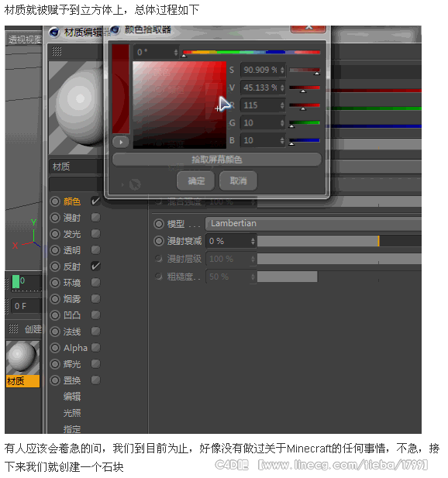Click the animation dot beside 模型
The image size is (448, 478).
[159, 224]
